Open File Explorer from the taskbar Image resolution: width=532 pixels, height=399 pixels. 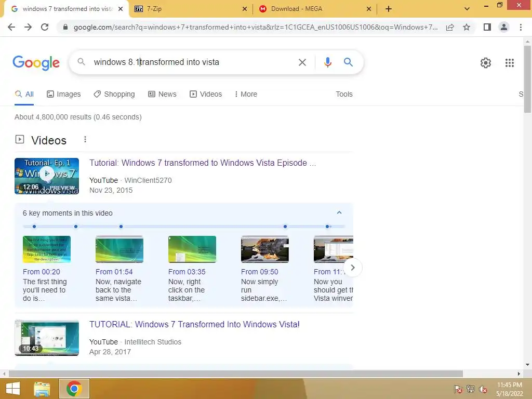point(42,389)
